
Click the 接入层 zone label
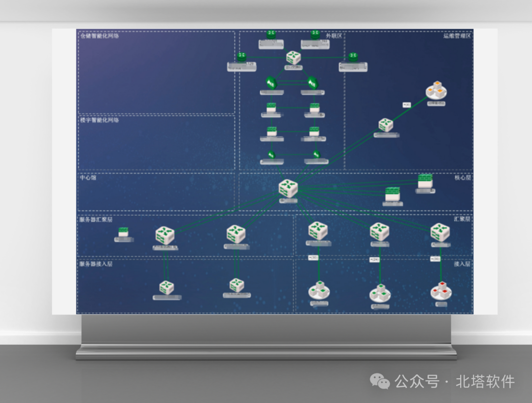pos(463,264)
